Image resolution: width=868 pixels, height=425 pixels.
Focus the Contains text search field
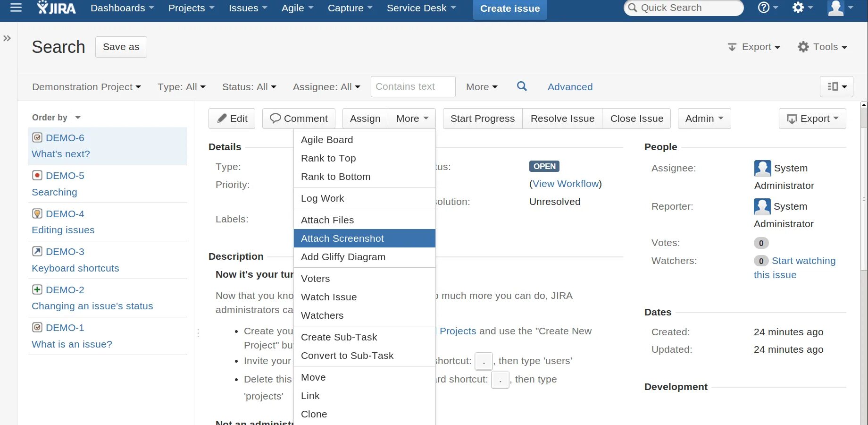pos(413,86)
